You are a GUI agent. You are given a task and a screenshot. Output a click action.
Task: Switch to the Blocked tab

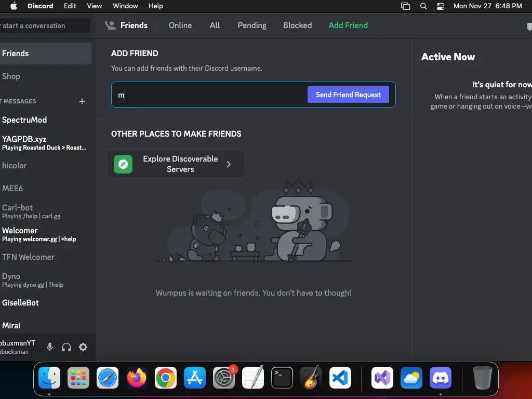click(297, 25)
